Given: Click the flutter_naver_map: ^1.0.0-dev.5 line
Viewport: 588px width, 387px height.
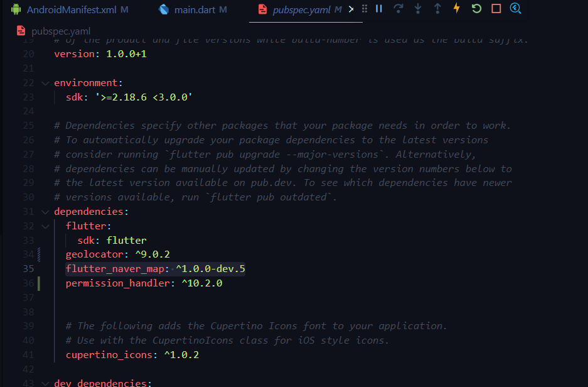Looking at the screenshot, I should [155, 269].
